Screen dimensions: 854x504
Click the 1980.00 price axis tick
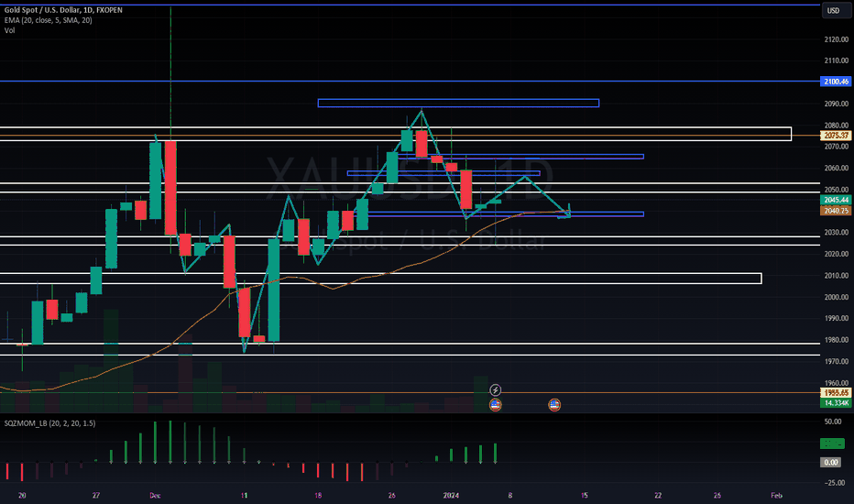tap(836, 339)
